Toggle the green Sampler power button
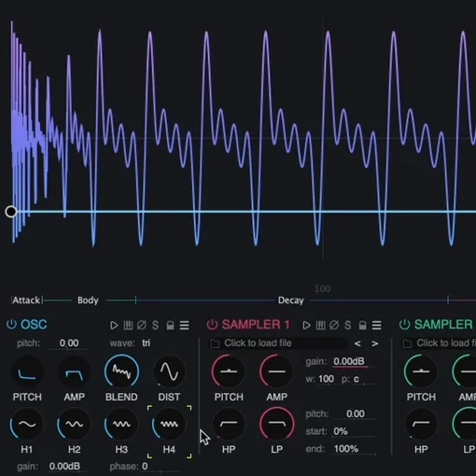The width and height of the screenshot is (476, 476). coord(404,324)
